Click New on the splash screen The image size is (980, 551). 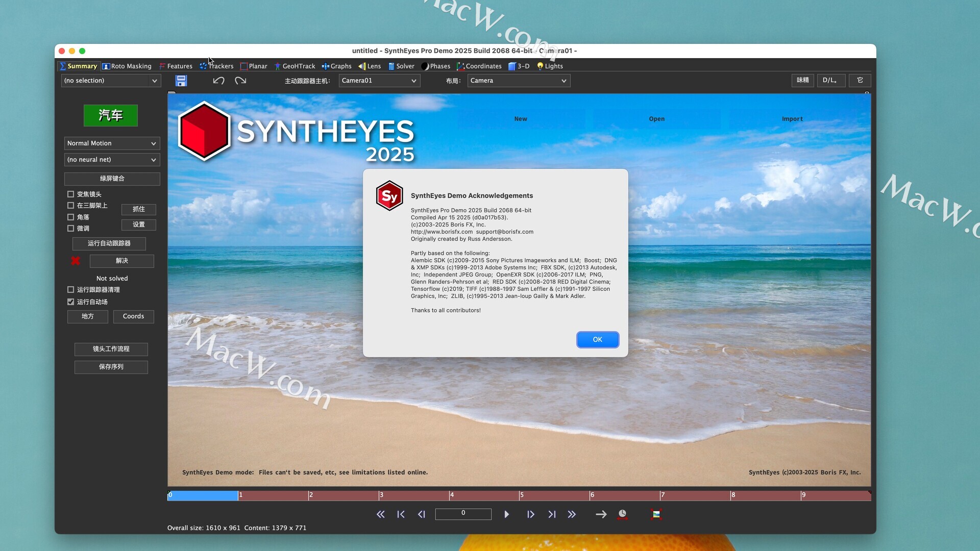click(521, 119)
